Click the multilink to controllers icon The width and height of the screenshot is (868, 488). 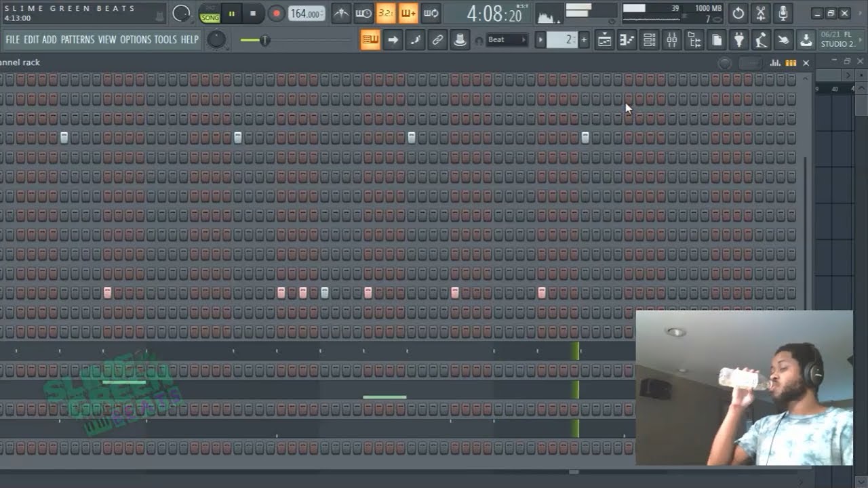point(437,40)
